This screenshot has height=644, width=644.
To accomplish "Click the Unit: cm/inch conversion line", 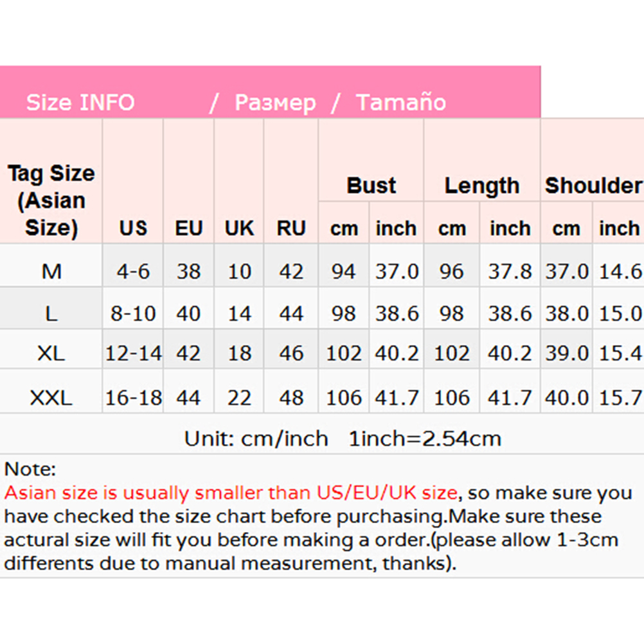I will [x=342, y=439].
